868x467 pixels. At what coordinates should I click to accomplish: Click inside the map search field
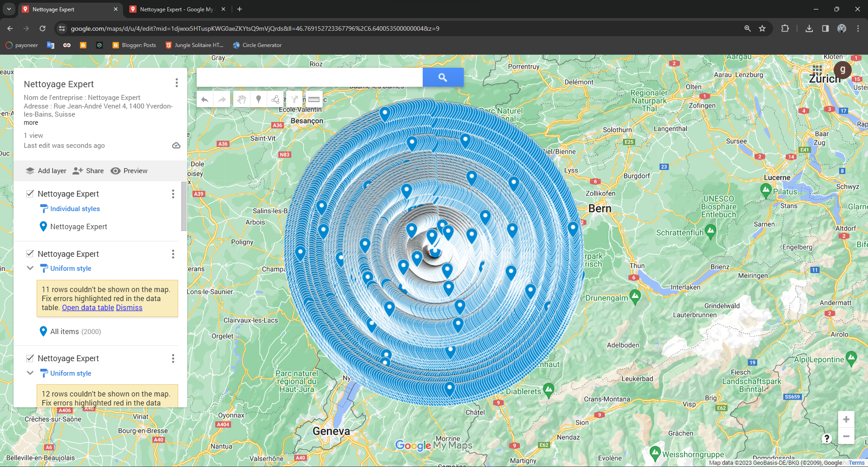pyautogui.click(x=309, y=77)
